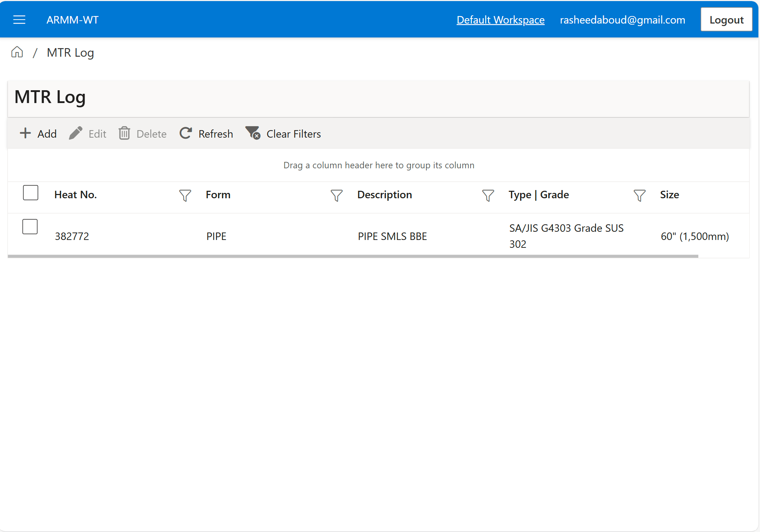This screenshot has width=760, height=532.
Task: Click the group panel 'Drag a column header' area
Action: [379, 165]
